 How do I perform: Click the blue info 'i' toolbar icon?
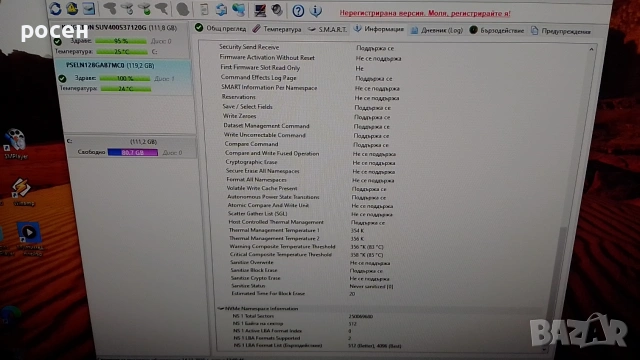(316, 11)
